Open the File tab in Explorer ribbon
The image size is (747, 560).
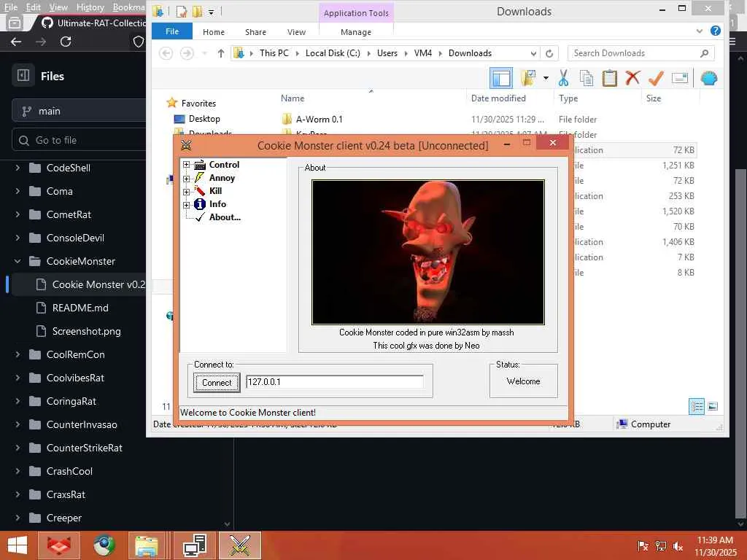click(172, 31)
